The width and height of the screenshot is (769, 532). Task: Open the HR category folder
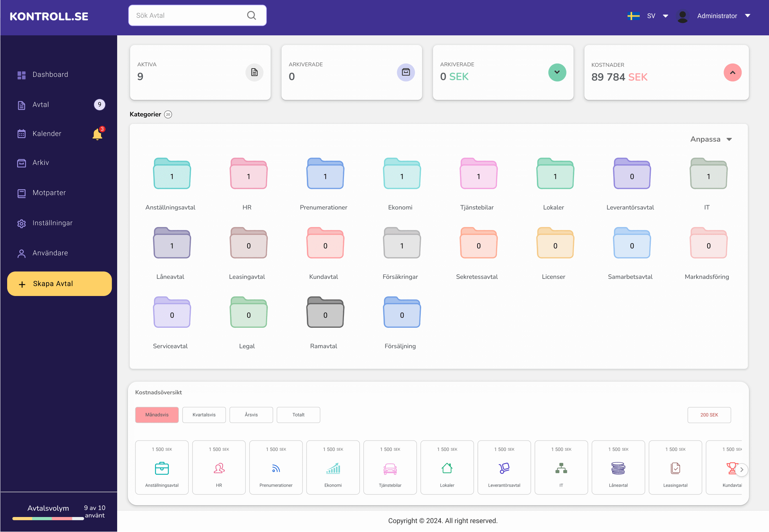pyautogui.click(x=249, y=174)
